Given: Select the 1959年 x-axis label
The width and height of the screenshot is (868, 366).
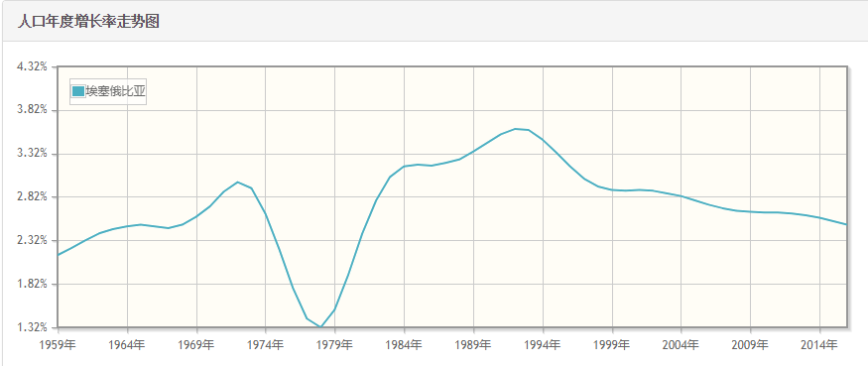Looking at the screenshot, I should pyautogui.click(x=58, y=345).
